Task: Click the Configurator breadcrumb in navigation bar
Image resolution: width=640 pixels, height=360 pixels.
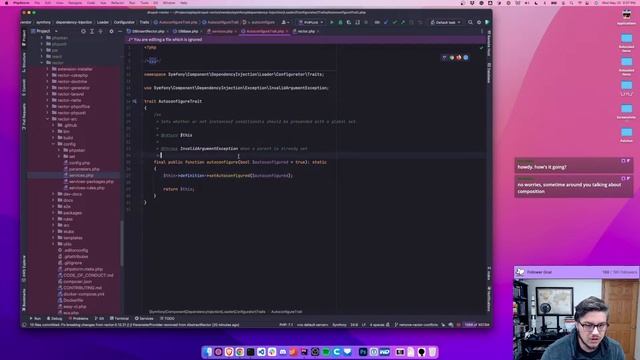Action: pyautogui.click(x=124, y=22)
